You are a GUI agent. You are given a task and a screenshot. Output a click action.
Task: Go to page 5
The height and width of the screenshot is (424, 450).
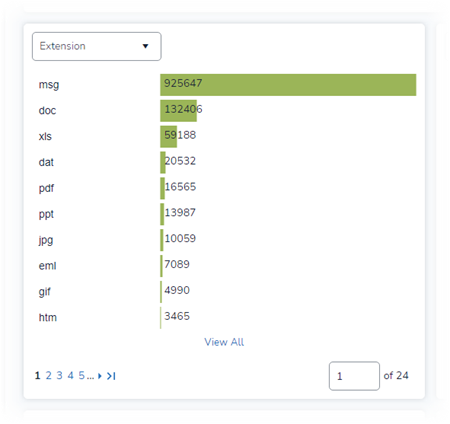pos(82,376)
